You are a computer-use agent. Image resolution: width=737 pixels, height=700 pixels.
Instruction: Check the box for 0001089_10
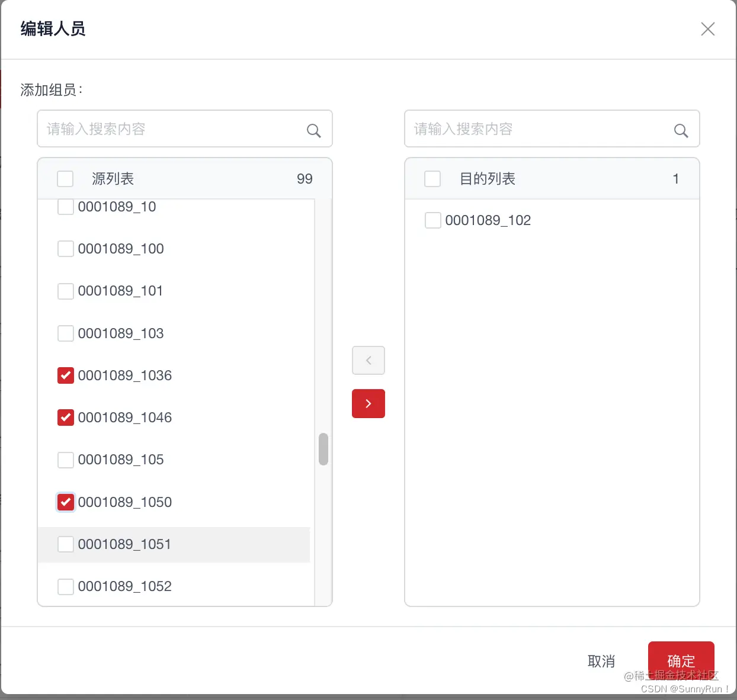66,207
